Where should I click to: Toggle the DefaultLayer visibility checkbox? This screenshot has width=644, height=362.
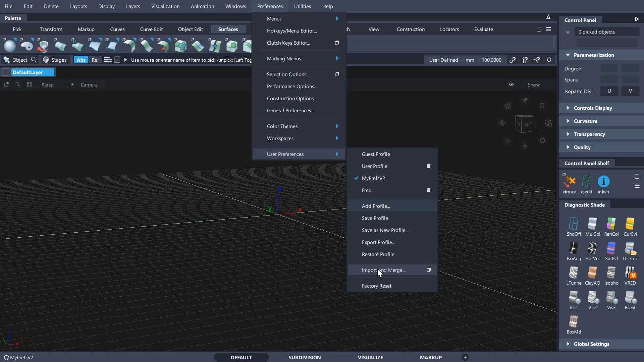(x=6, y=72)
